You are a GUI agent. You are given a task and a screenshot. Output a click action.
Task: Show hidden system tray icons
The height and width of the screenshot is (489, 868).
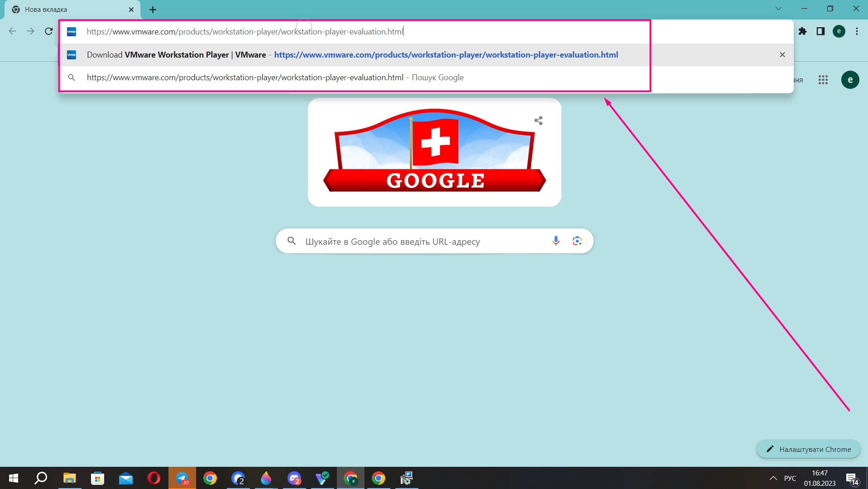pyautogui.click(x=773, y=478)
